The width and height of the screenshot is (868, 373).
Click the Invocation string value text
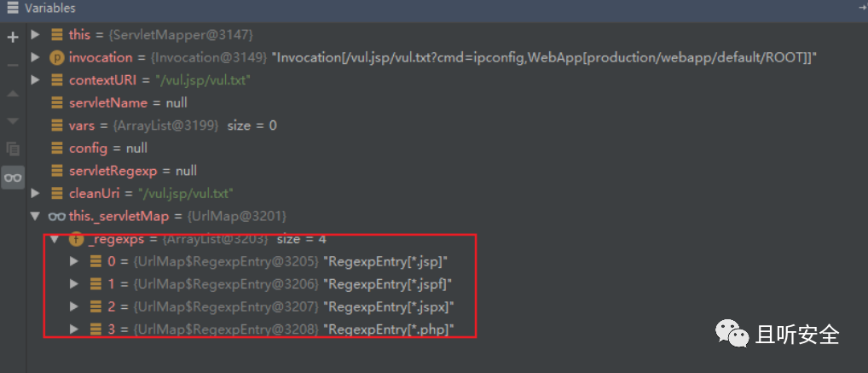tap(545, 58)
